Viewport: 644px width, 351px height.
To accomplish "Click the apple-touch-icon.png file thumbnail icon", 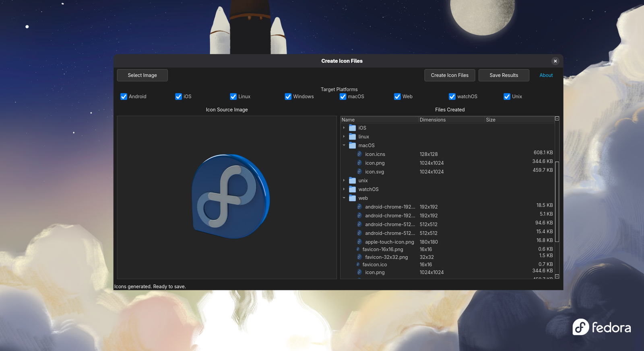I will (x=359, y=242).
